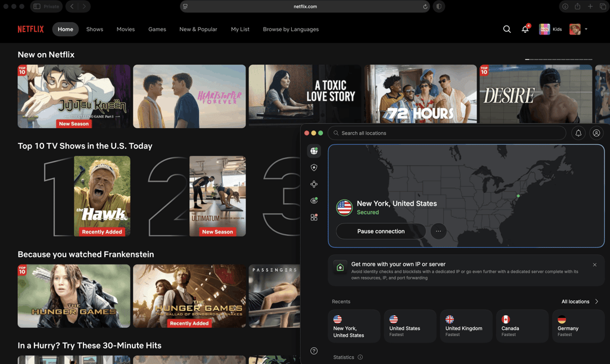
Task: Expand the Netflix account menu caret
Action: [586, 29]
